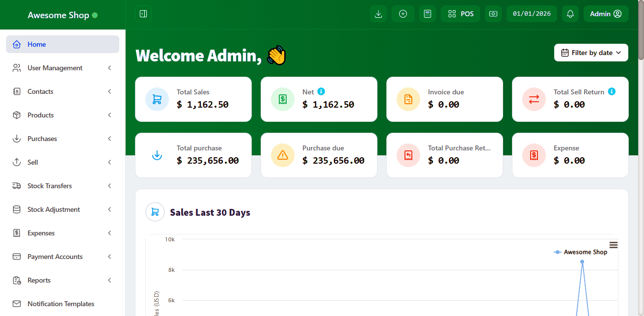The width and height of the screenshot is (644, 316).
Task: Toggle the sidebar collapse button
Action: click(x=143, y=14)
